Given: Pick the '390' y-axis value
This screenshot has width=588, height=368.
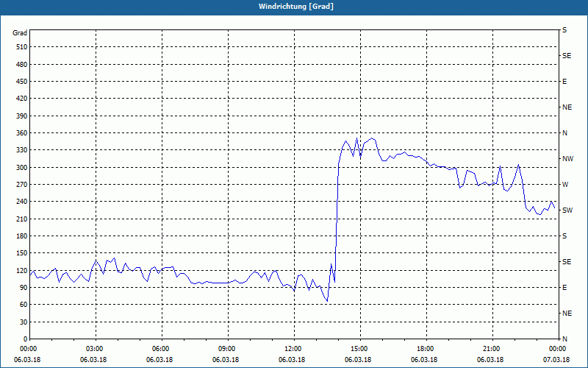Looking at the screenshot, I should [x=22, y=116].
